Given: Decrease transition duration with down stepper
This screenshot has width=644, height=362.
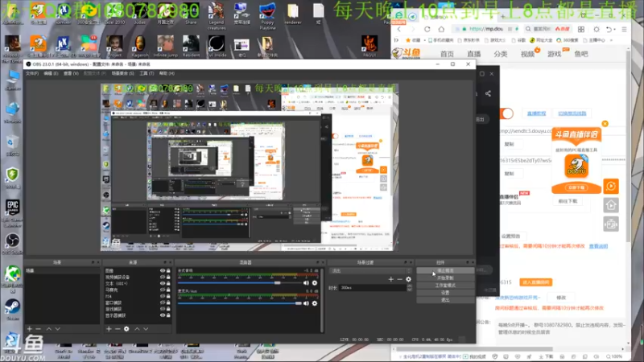Looking at the screenshot, I should [x=409, y=290].
